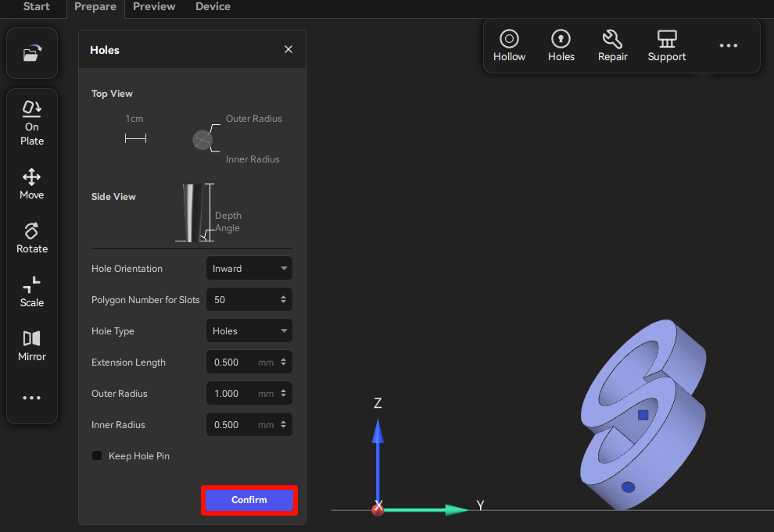The height and width of the screenshot is (532, 774).
Task: Click the Confirm button
Action: pos(249,500)
